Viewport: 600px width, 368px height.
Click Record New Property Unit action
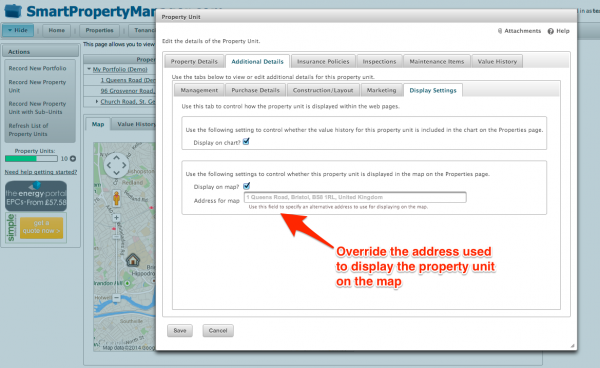tap(38, 86)
